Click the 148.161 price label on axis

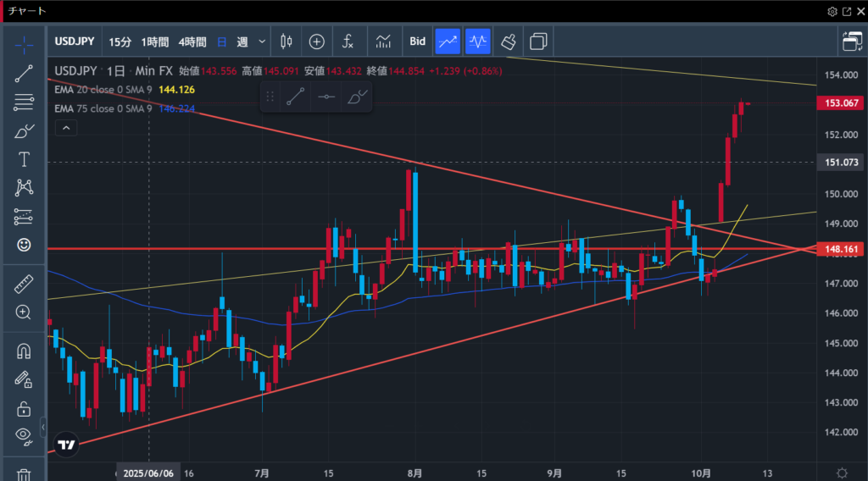pos(838,250)
